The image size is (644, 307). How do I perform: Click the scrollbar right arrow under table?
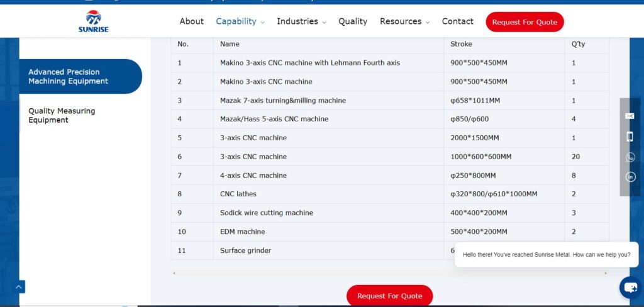coord(606,273)
